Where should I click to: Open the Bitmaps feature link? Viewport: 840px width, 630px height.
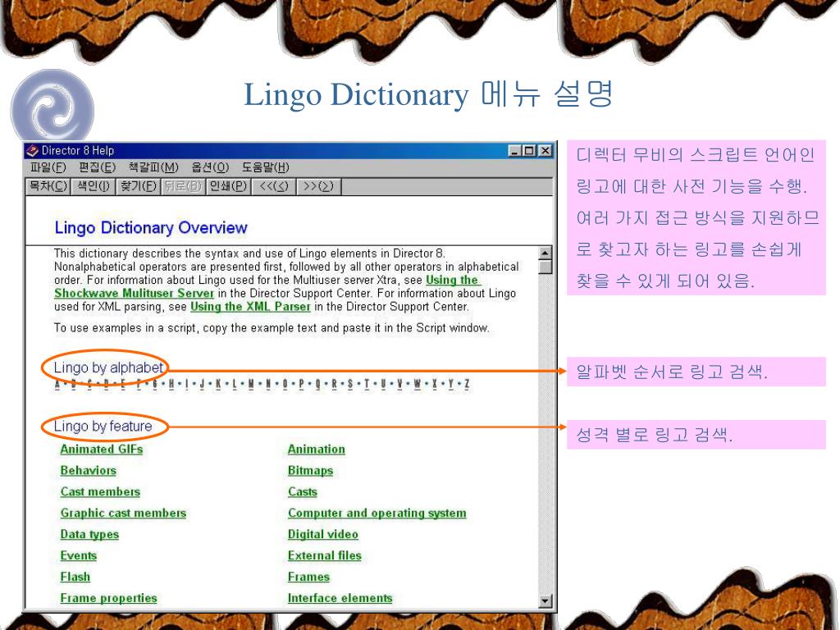pyautogui.click(x=310, y=470)
